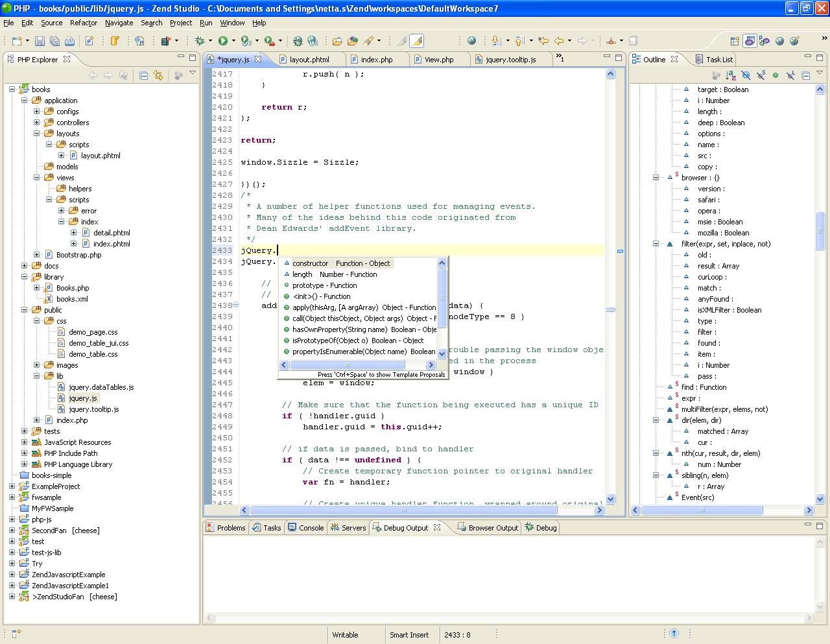Open the Run dropdown arrow
This screenshot has height=644, width=830.
pos(234,41)
